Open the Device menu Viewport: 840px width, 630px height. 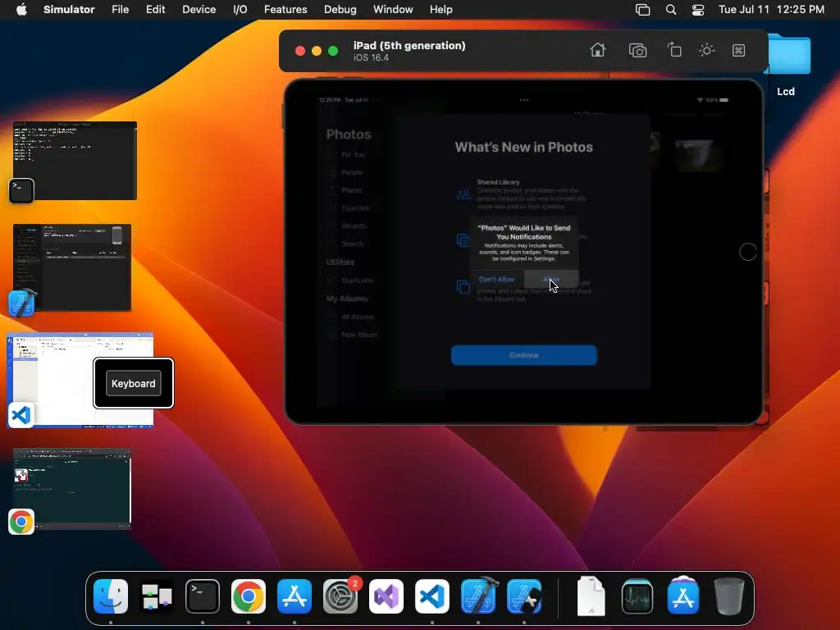pyautogui.click(x=199, y=10)
